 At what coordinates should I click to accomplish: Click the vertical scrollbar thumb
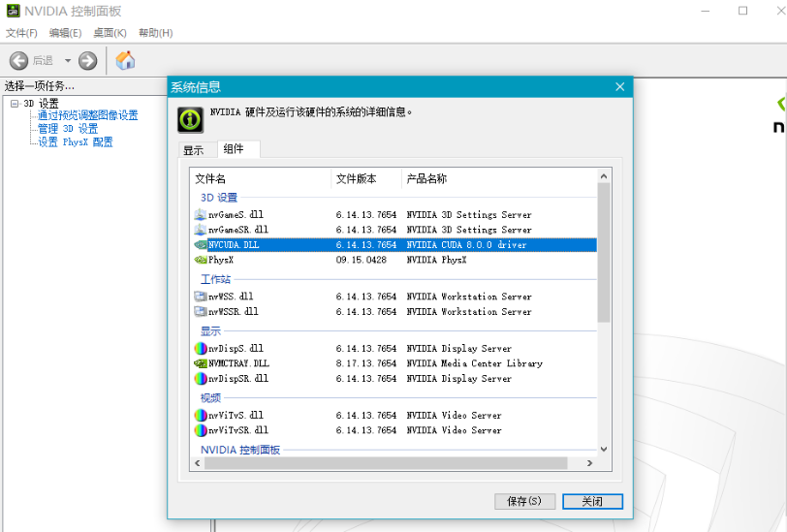point(604,253)
